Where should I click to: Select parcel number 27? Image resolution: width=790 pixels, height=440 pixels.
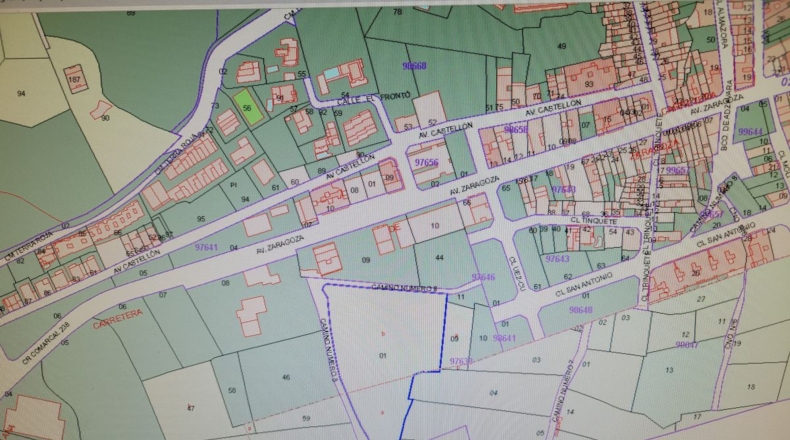[x=701, y=299]
